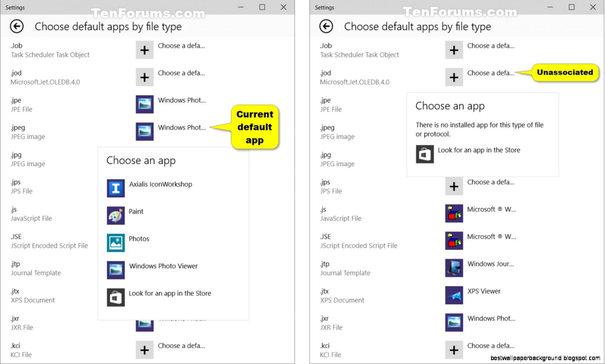Click .jtp Journal Template entry in left window
The image size is (605, 364).
point(36,268)
